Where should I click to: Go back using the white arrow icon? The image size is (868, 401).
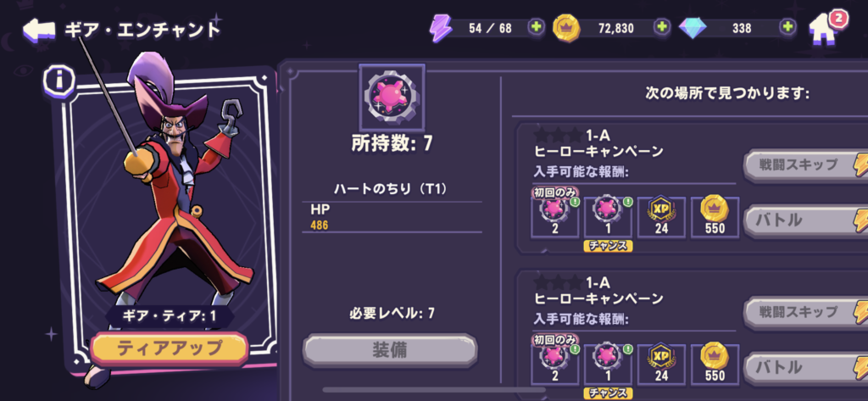click(39, 30)
